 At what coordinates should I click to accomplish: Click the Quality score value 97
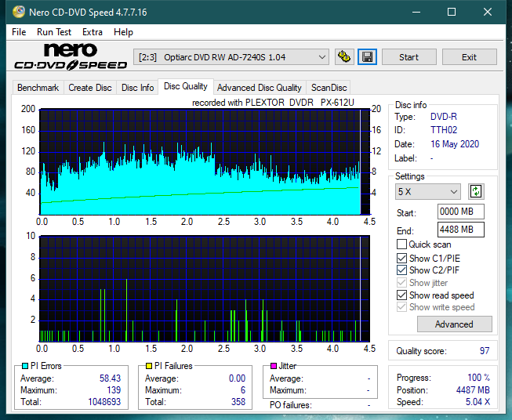[x=485, y=351]
